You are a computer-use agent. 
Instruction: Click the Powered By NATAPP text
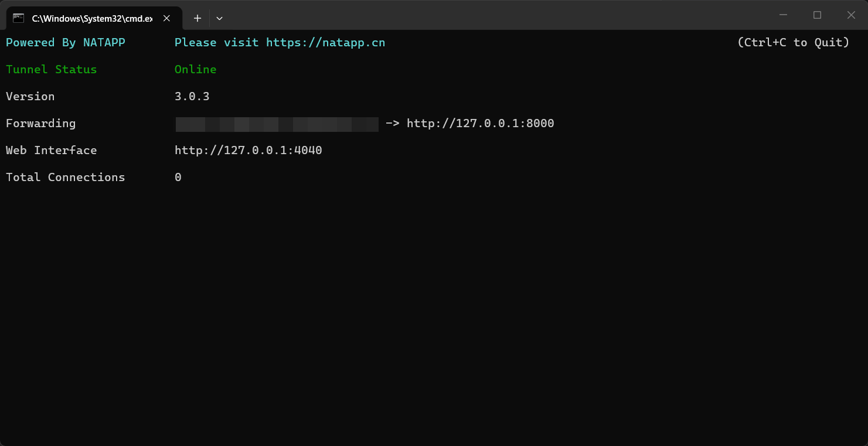66,43
